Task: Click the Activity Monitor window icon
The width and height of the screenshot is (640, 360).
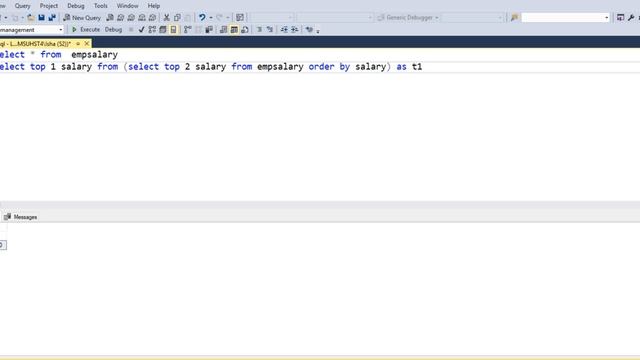Action: (620, 18)
